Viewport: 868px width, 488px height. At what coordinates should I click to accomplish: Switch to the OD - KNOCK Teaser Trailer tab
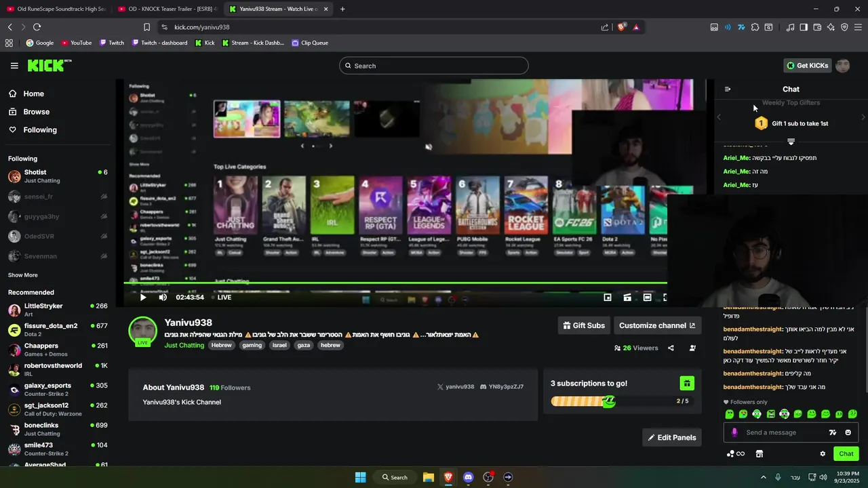point(167,9)
